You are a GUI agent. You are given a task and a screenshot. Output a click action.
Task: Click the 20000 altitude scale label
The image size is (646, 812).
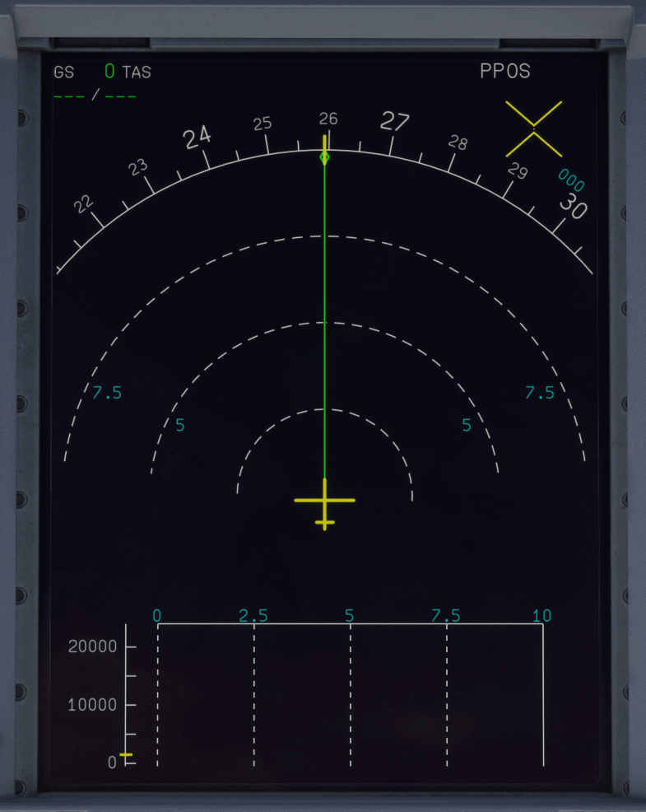tap(92, 646)
